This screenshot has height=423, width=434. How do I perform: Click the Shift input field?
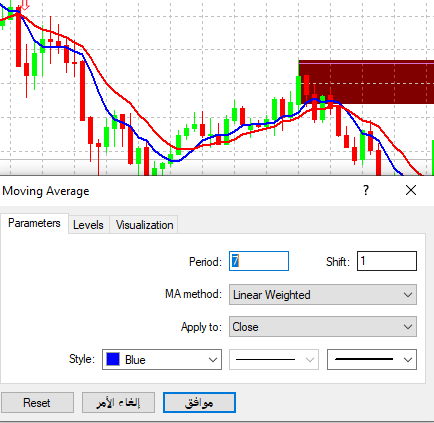(x=387, y=261)
